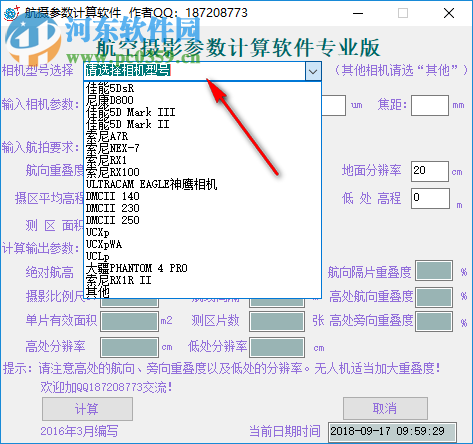Click the 测区片数 output box
The image size is (473, 444).
277,321
